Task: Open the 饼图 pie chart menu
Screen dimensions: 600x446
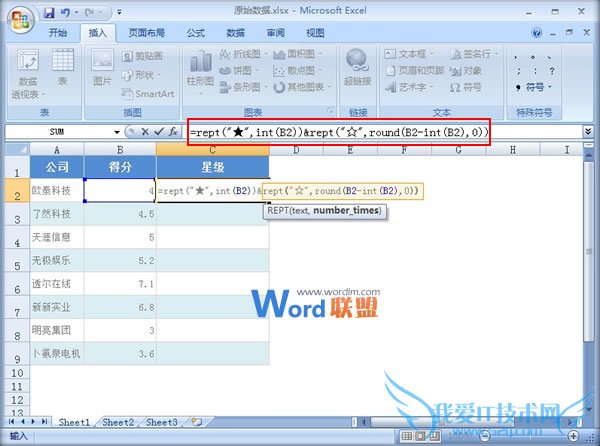Action: [239, 70]
